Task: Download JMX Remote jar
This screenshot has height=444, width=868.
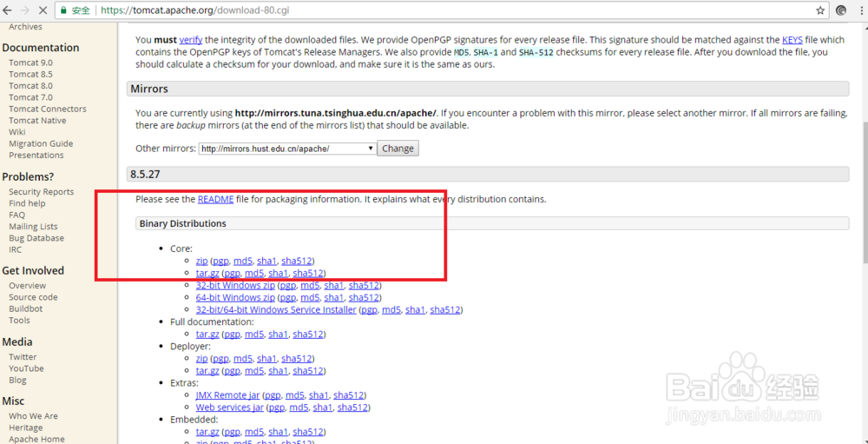Action: click(227, 395)
